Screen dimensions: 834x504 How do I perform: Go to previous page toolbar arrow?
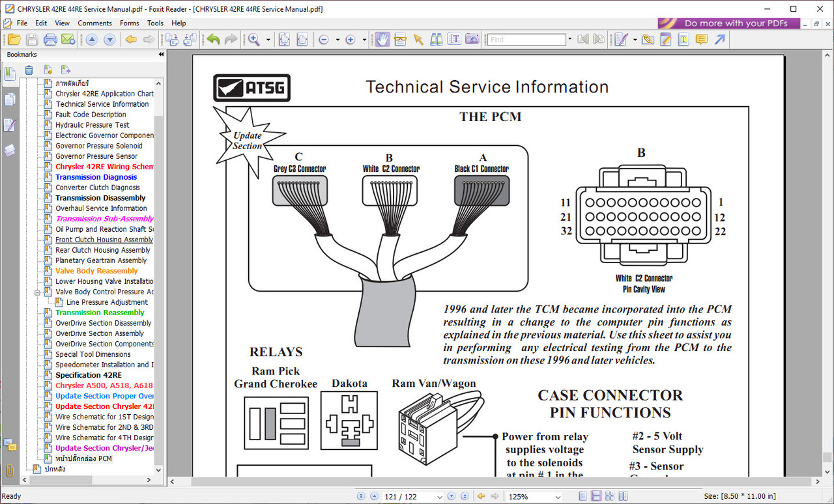click(x=92, y=40)
